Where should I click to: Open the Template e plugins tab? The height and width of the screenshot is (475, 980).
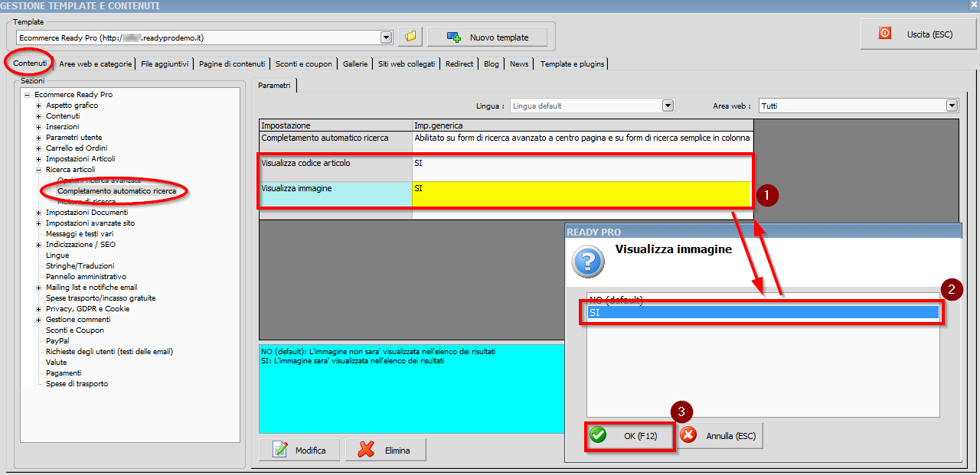coord(573,64)
